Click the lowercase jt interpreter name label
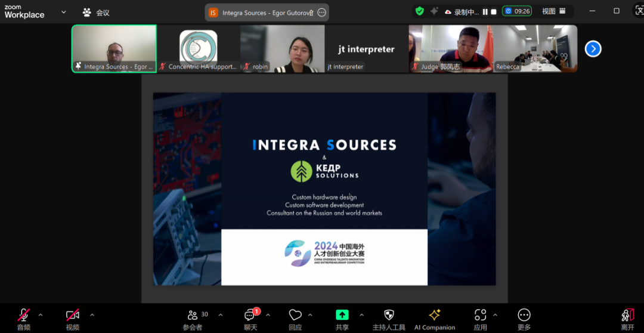The width and height of the screenshot is (644, 333). pyautogui.click(x=345, y=67)
